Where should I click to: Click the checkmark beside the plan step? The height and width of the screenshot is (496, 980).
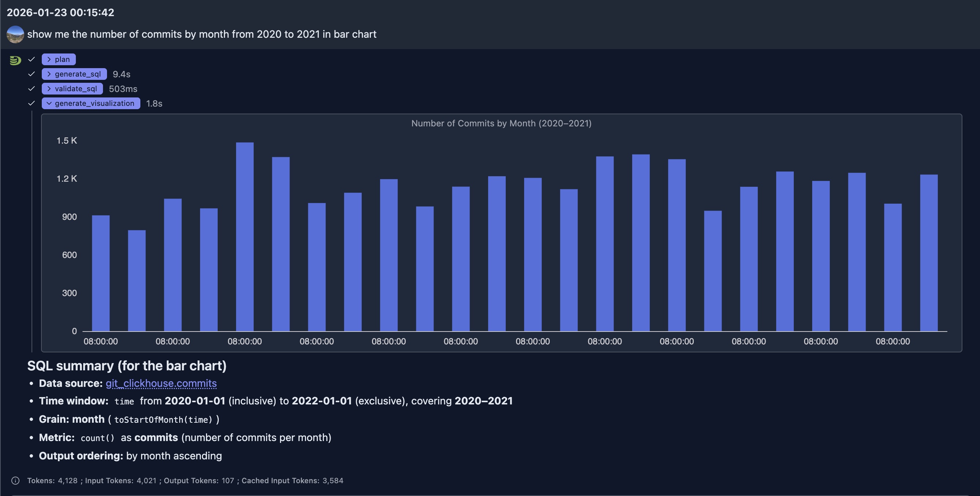point(32,59)
